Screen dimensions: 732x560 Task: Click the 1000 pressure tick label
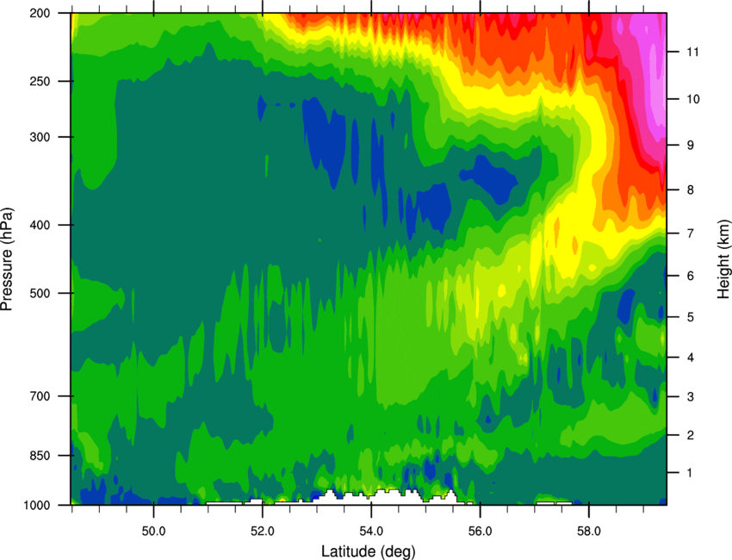click(36, 505)
